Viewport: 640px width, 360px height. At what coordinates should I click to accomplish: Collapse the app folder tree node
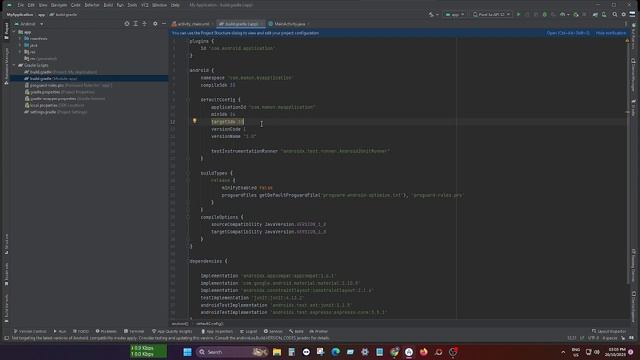[x=15, y=32]
